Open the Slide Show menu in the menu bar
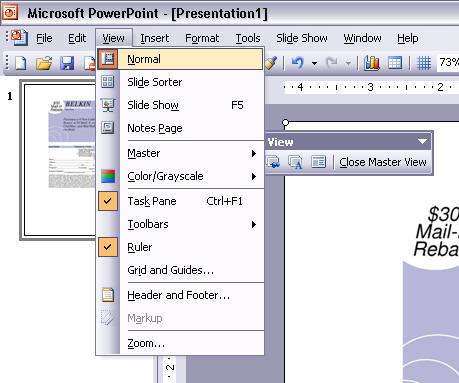Screen dimensions: 459x383 (x=302, y=38)
